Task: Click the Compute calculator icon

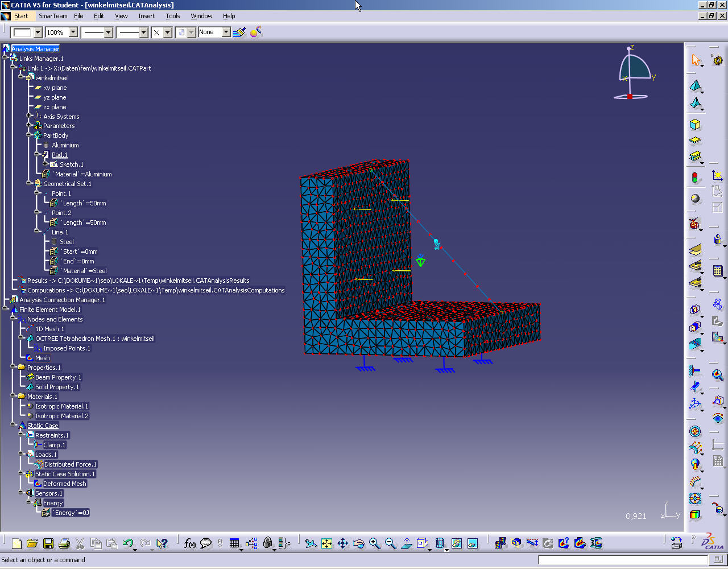Action: pyautogui.click(x=717, y=271)
